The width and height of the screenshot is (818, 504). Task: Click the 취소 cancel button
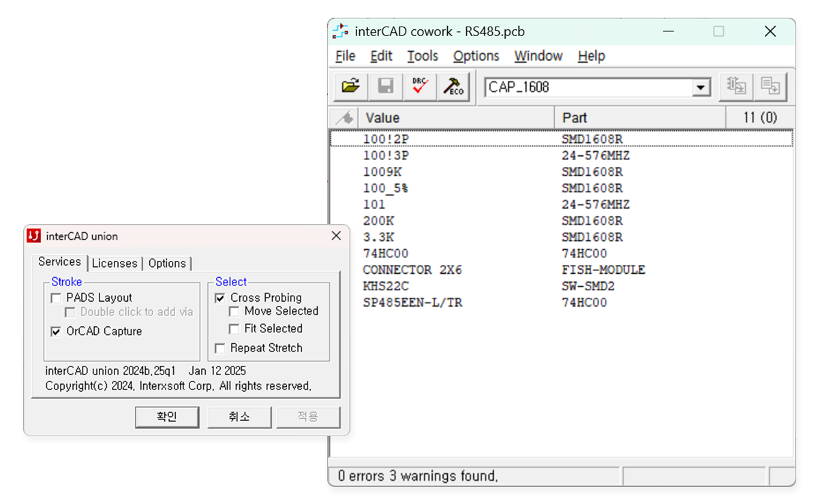point(239,417)
